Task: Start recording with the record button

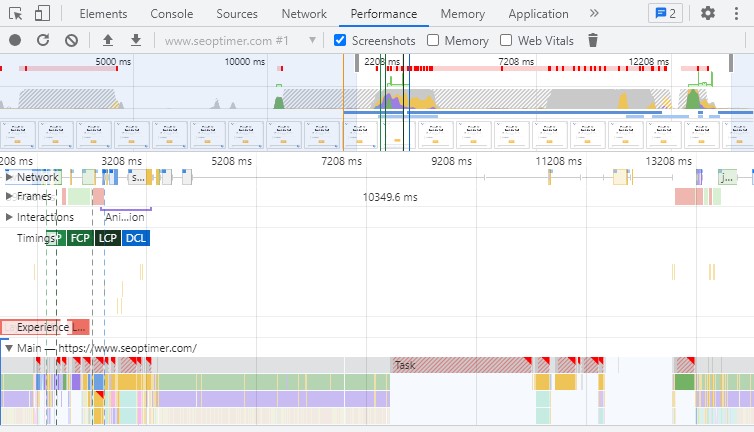Action: 15,40
